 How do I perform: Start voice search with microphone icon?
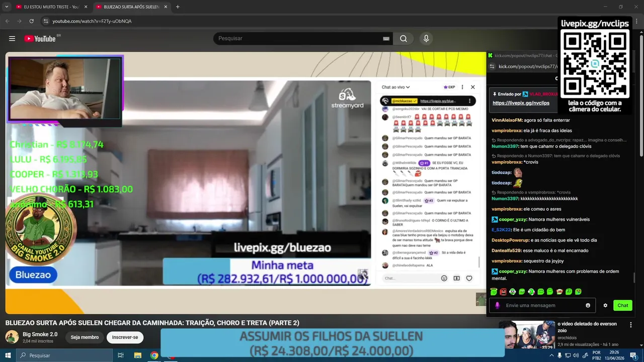(x=426, y=39)
